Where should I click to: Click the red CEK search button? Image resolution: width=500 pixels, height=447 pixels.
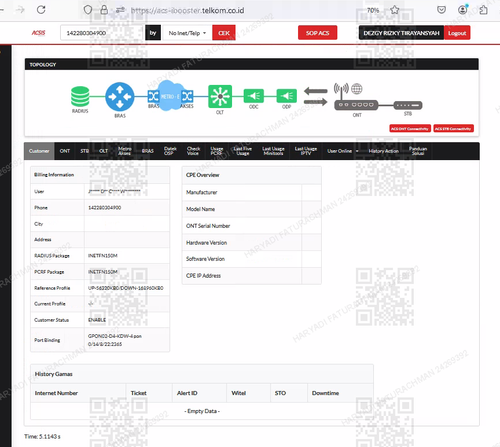click(x=224, y=33)
